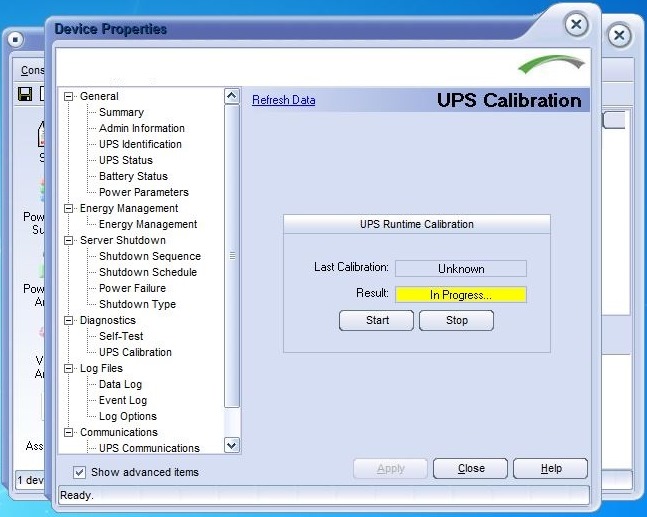This screenshot has height=517, width=647.
Task: Select Energy Management child item
Action: [x=148, y=224]
